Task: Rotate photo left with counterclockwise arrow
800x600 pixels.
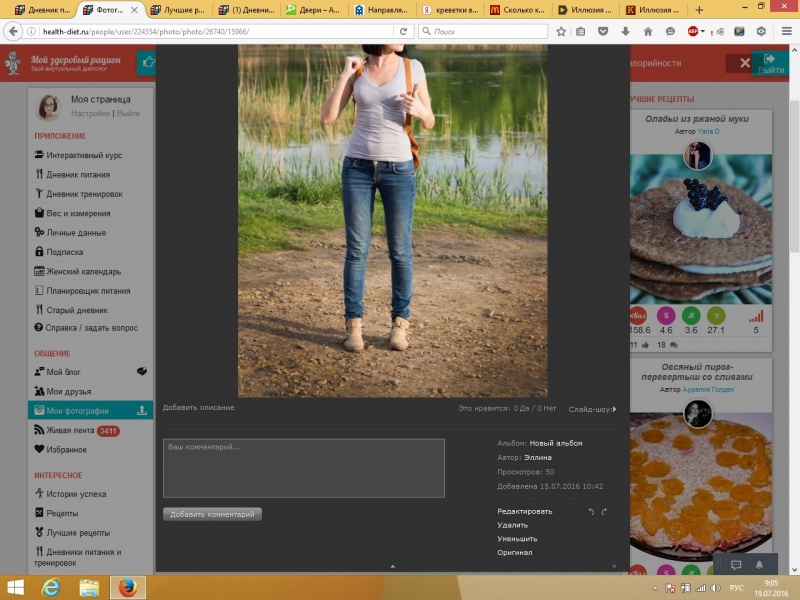Action: tap(590, 512)
